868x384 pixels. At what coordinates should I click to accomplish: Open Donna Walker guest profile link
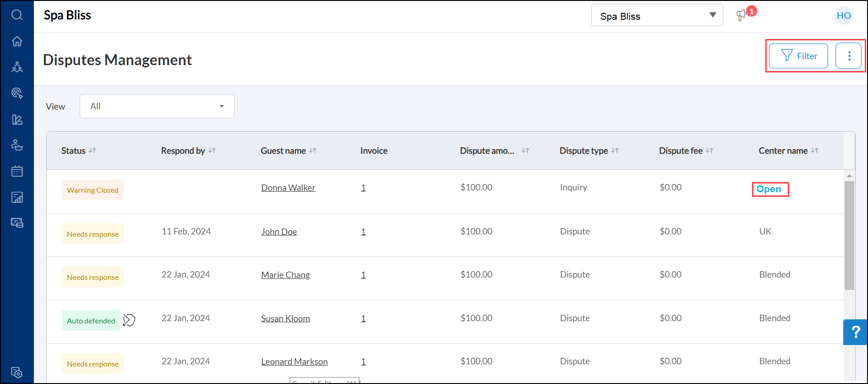pyautogui.click(x=288, y=188)
